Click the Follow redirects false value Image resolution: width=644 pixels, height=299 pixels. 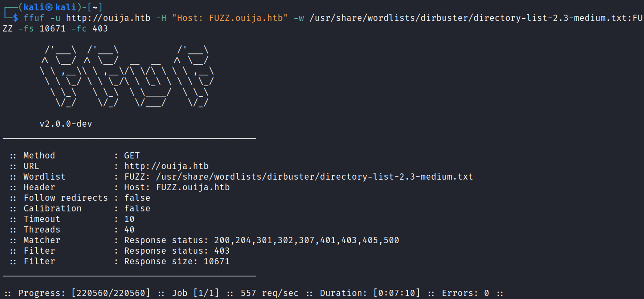click(137, 198)
